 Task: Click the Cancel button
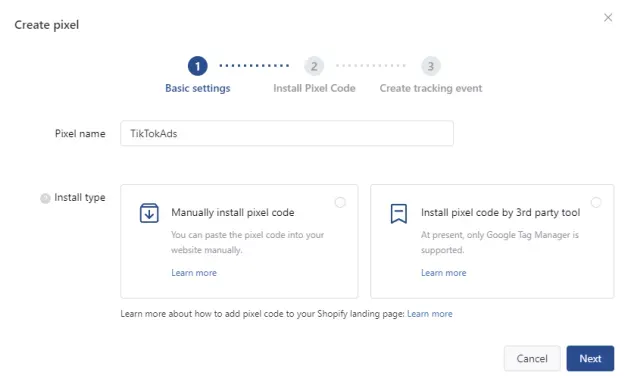[x=532, y=359]
